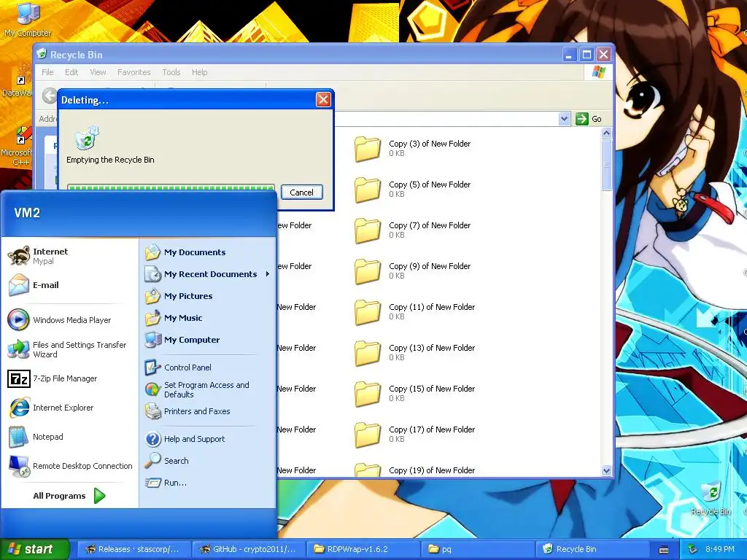Select Copy (7) of New Folder icon

(x=368, y=230)
